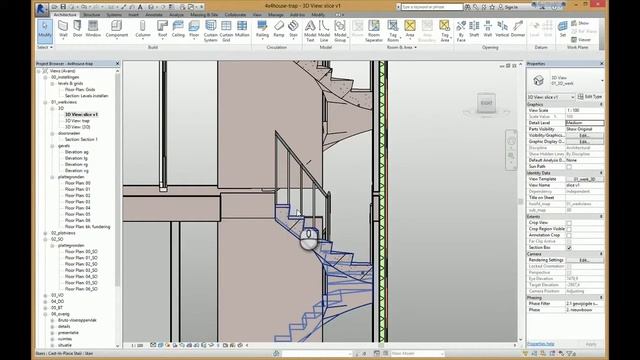Choose the Tag Room tool
This screenshot has height=360, width=640.
(393, 31)
